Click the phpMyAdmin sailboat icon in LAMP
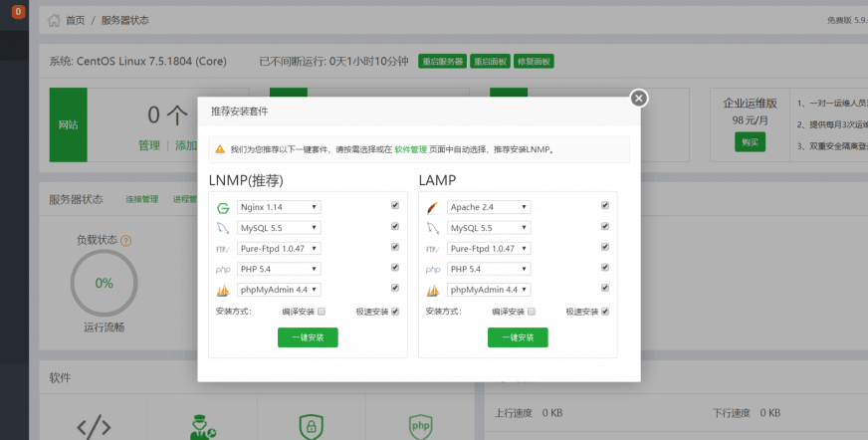The width and height of the screenshot is (868, 440). [433, 290]
